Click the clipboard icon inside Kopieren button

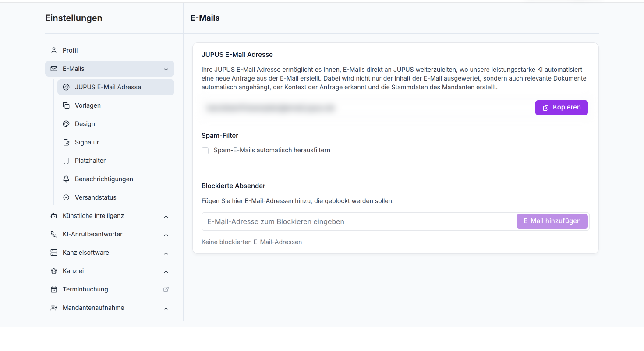coord(546,108)
